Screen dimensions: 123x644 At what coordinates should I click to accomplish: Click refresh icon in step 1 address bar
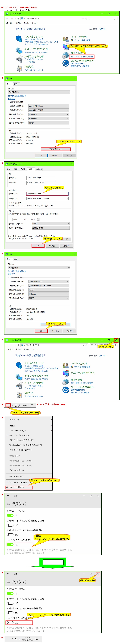point(86,19)
